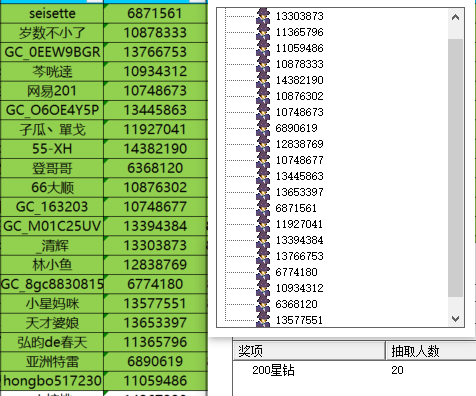476x396 pixels.
Task: Click the avatar icon next to 6871561
Action: click(263, 208)
